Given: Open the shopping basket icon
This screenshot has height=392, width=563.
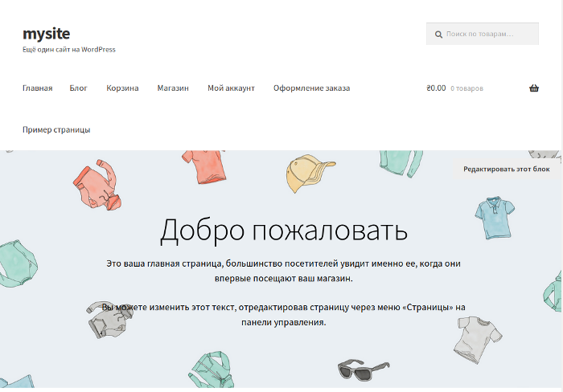Looking at the screenshot, I should [534, 88].
